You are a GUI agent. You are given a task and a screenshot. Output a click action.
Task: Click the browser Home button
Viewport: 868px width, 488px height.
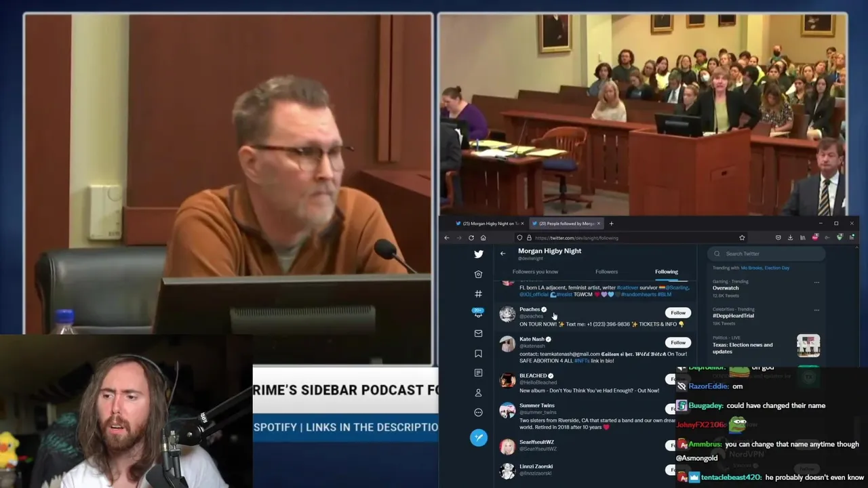[483, 238]
